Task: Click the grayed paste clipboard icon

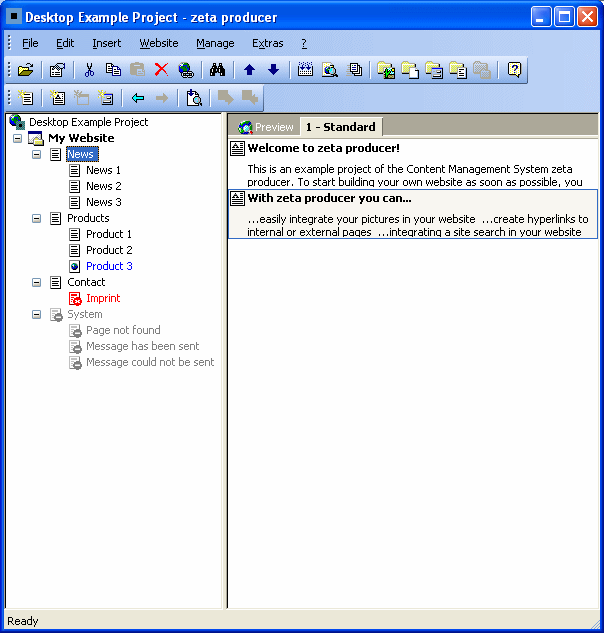Action: pos(137,70)
